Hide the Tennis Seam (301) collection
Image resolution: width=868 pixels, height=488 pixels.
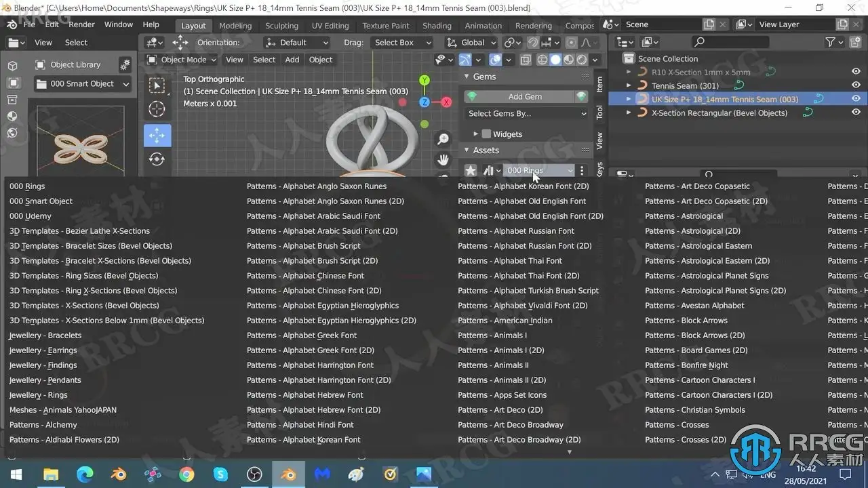click(856, 85)
